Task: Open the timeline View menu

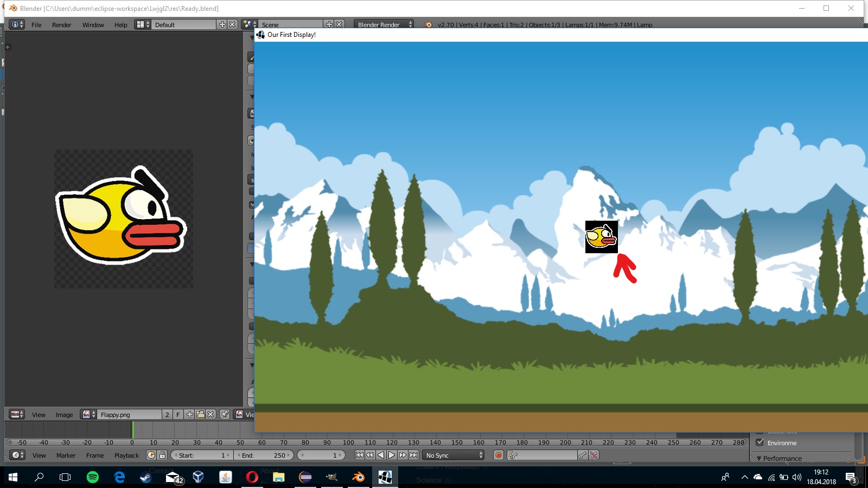Action: point(39,455)
